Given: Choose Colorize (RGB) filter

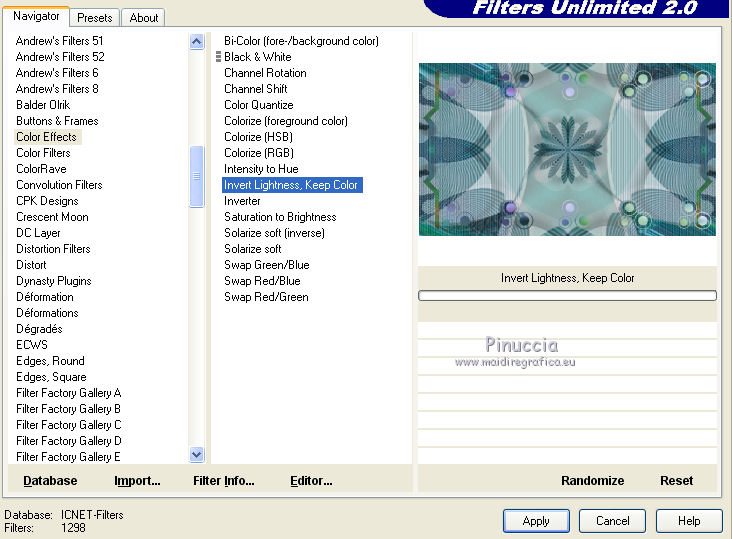Looking at the screenshot, I should click(259, 153).
